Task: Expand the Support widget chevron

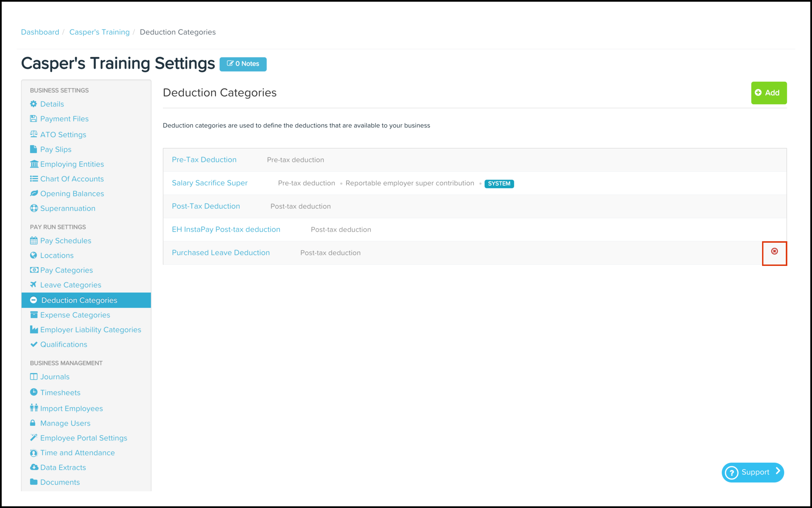Action: coord(778,471)
